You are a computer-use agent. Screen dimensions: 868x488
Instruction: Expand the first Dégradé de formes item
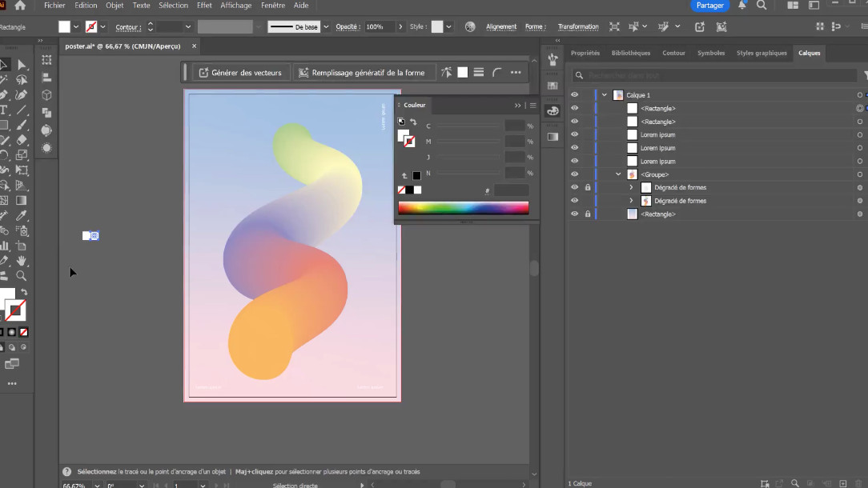631,188
